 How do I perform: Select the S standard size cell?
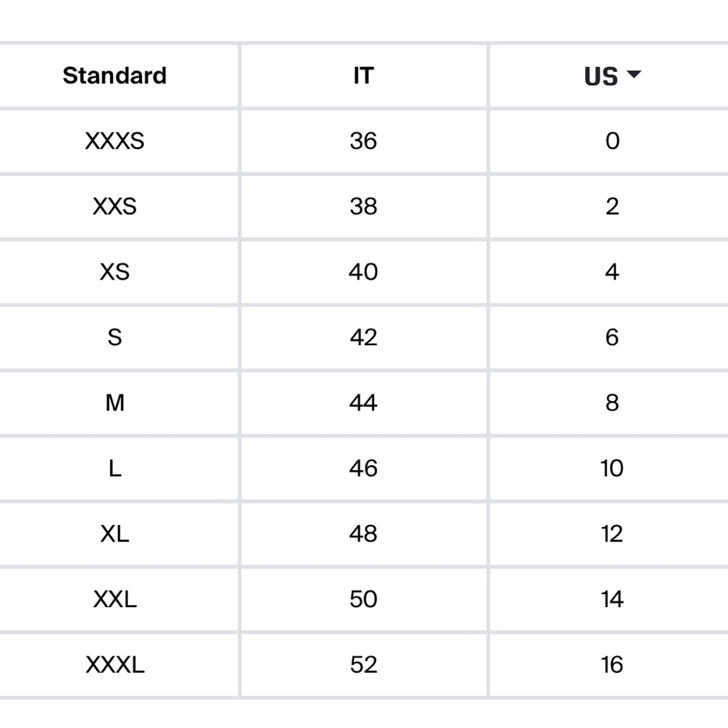[x=115, y=337]
